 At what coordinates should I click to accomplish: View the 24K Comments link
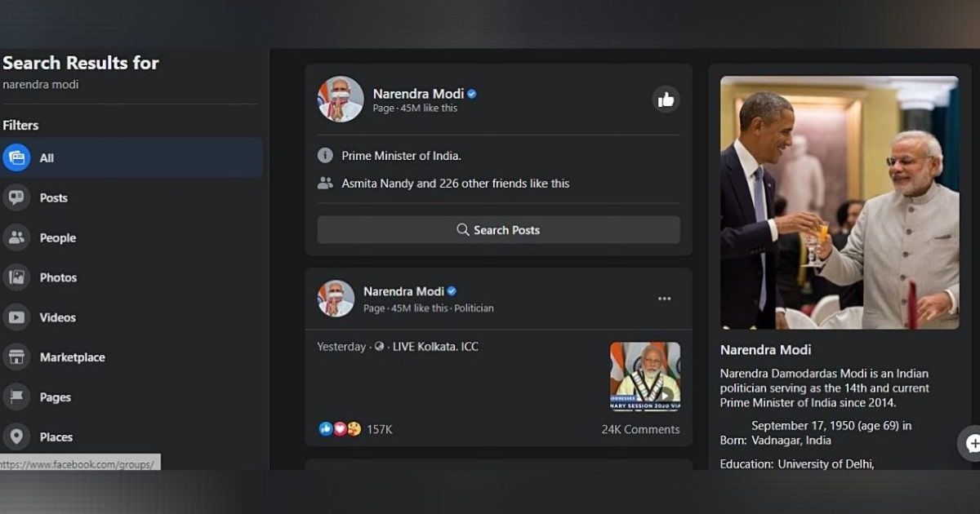coord(640,429)
